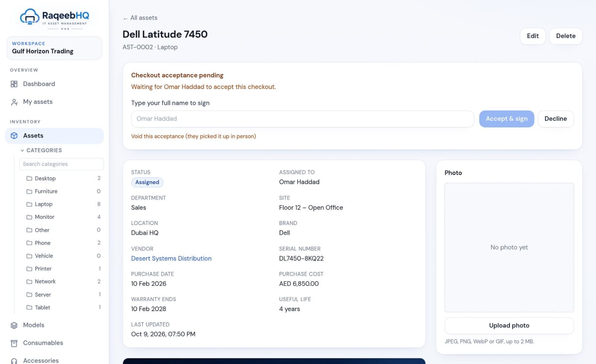
Task: Click the RaqeebHQ logo
Action: tap(54, 19)
